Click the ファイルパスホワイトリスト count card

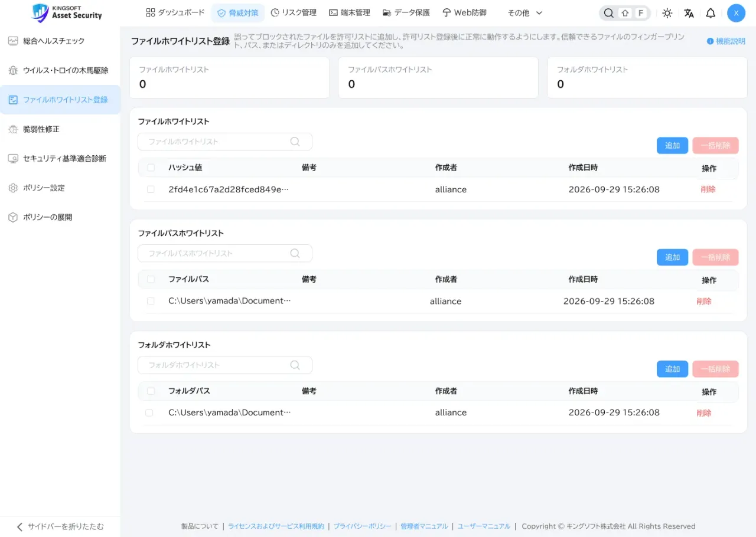tap(438, 77)
